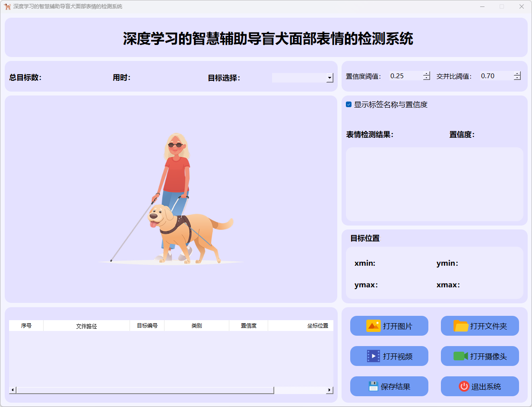Decrease the 交并比阈值 value with down arrow

(x=517, y=78)
